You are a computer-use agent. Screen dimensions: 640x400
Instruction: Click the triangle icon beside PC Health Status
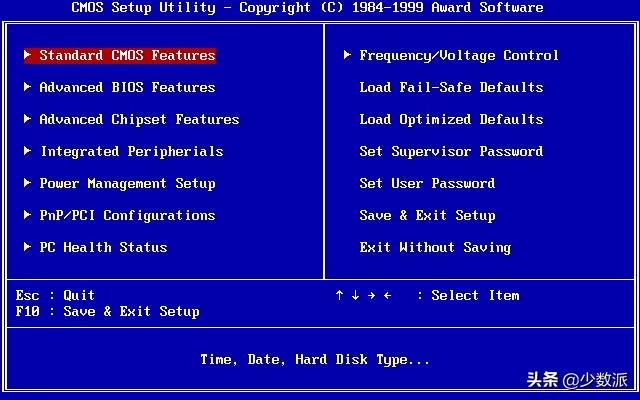(27, 247)
